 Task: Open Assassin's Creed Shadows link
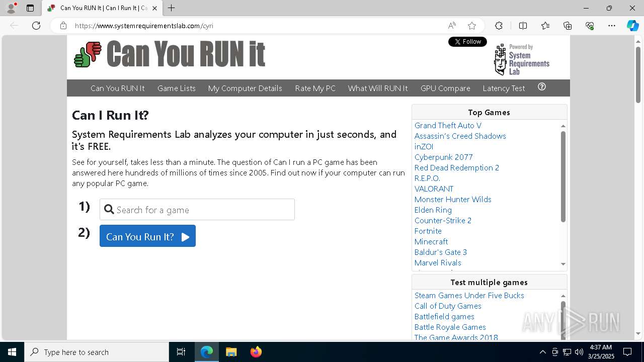click(x=460, y=136)
